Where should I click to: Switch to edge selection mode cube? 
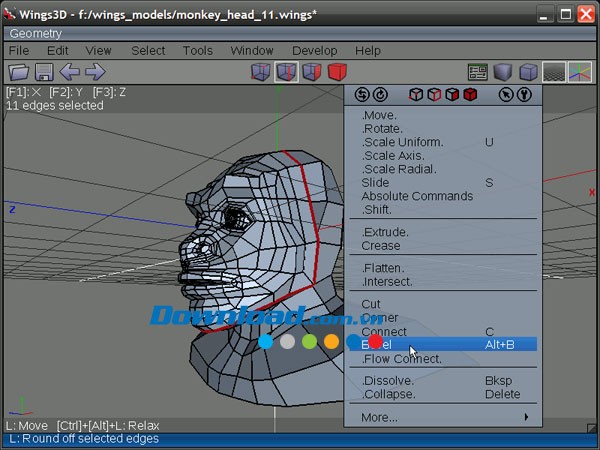click(x=286, y=72)
